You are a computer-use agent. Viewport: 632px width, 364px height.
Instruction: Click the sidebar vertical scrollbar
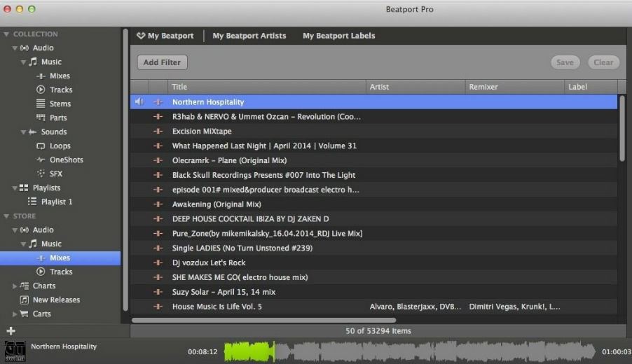[x=125, y=169]
